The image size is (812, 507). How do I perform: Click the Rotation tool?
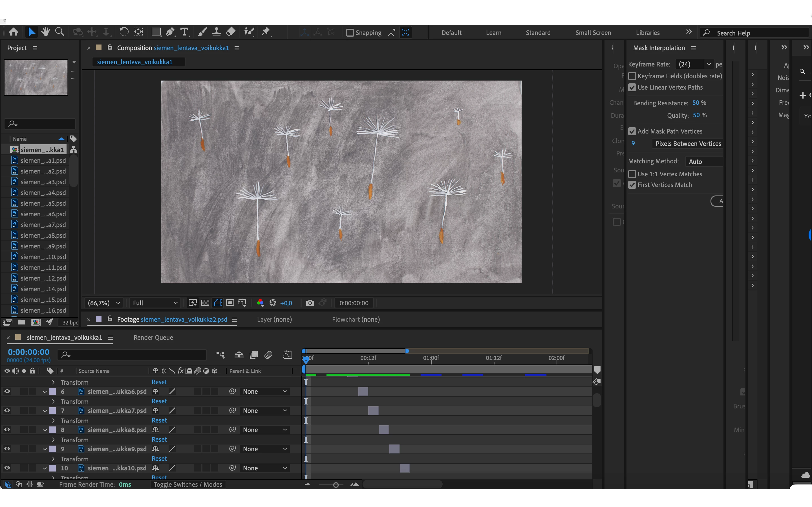(x=123, y=32)
